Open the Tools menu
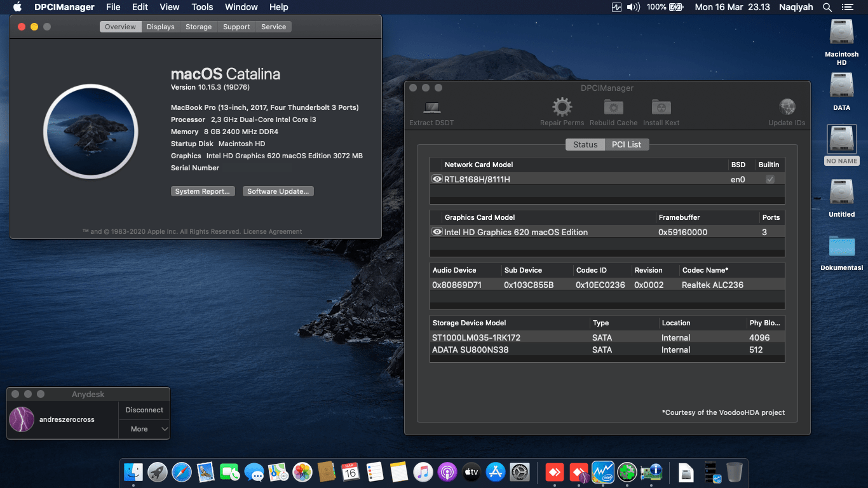868x488 pixels. (202, 7)
